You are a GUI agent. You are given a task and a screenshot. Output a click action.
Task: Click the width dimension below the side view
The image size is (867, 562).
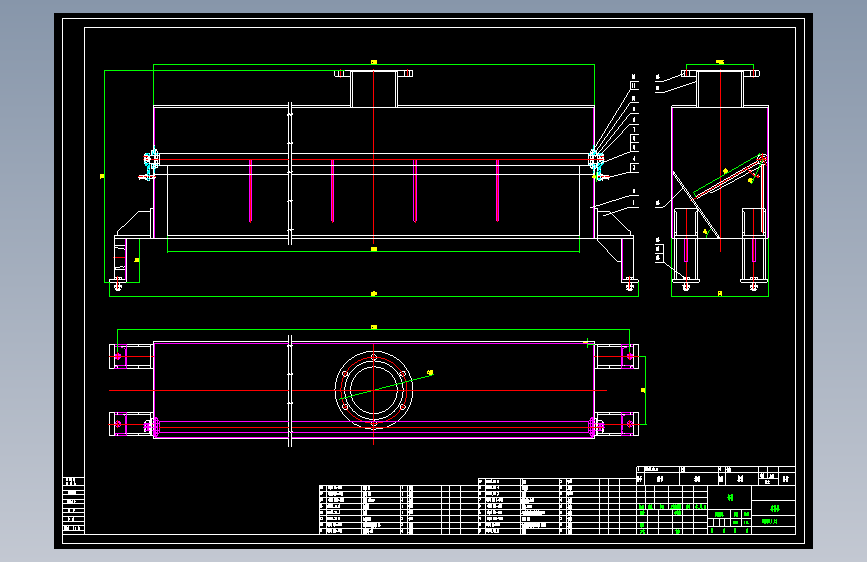point(720,294)
